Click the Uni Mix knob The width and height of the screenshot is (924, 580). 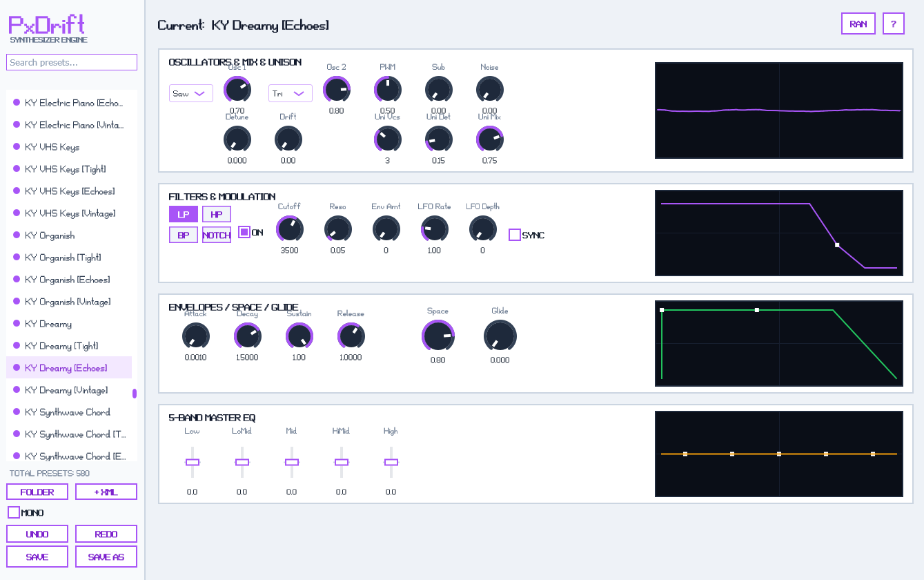tap(489, 139)
